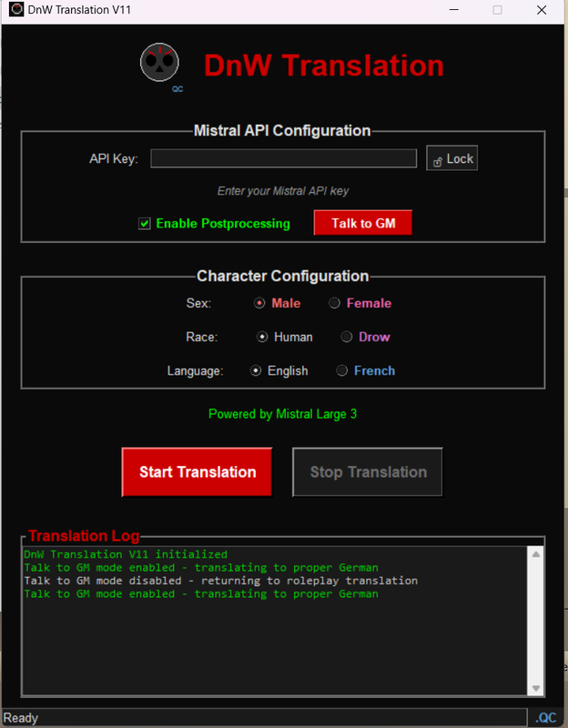The height and width of the screenshot is (728, 568).
Task: Toggle Enable Postprocessing checkbox
Action: pos(145,224)
